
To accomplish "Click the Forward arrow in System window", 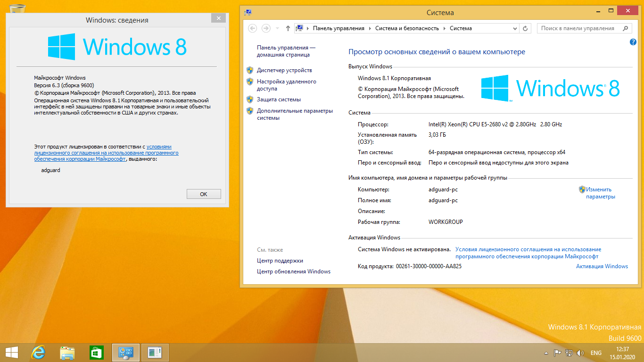I will 266,28.
